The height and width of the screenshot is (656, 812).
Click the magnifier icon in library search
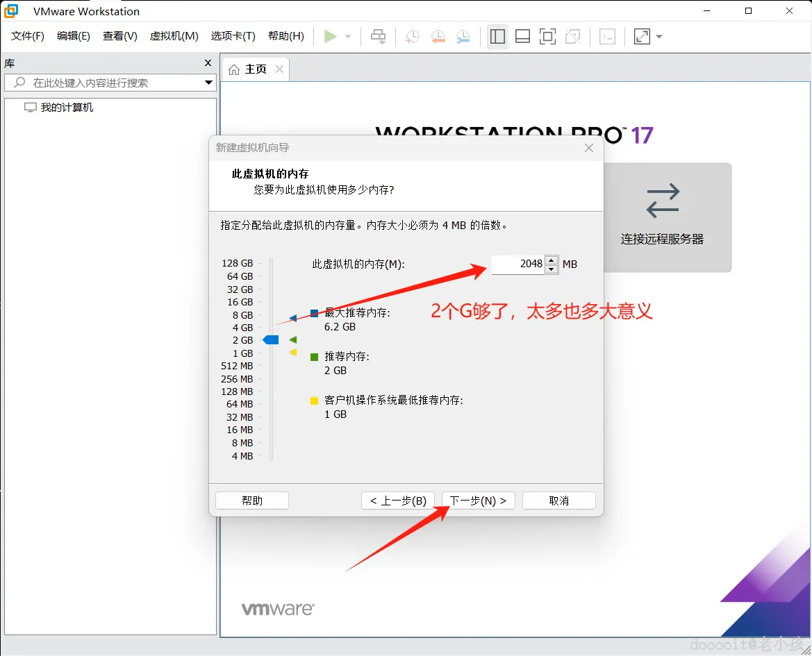pos(19,82)
